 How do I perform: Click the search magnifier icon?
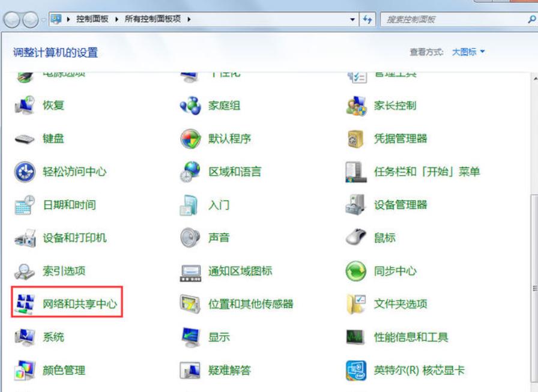pos(532,19)
